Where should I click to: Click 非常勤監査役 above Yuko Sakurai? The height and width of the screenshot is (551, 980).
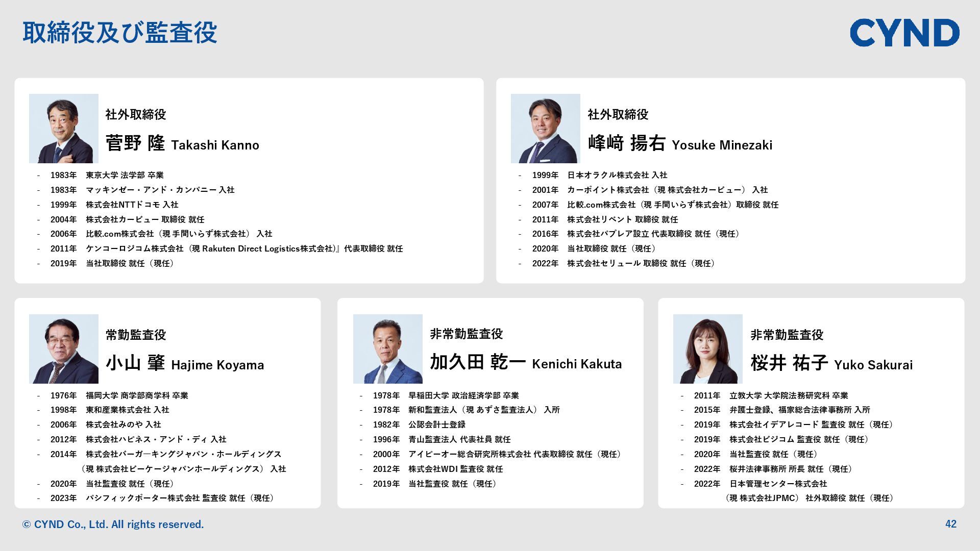(787, 335)
